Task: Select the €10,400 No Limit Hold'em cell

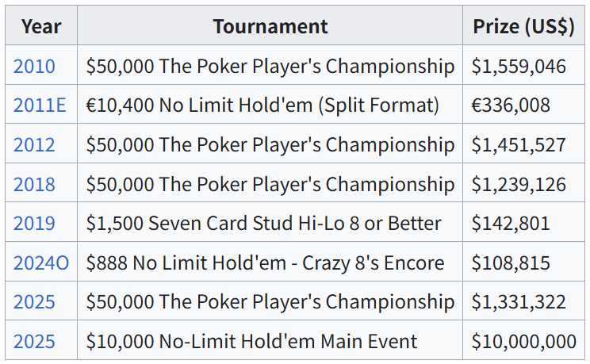Action: coord(262,105)
